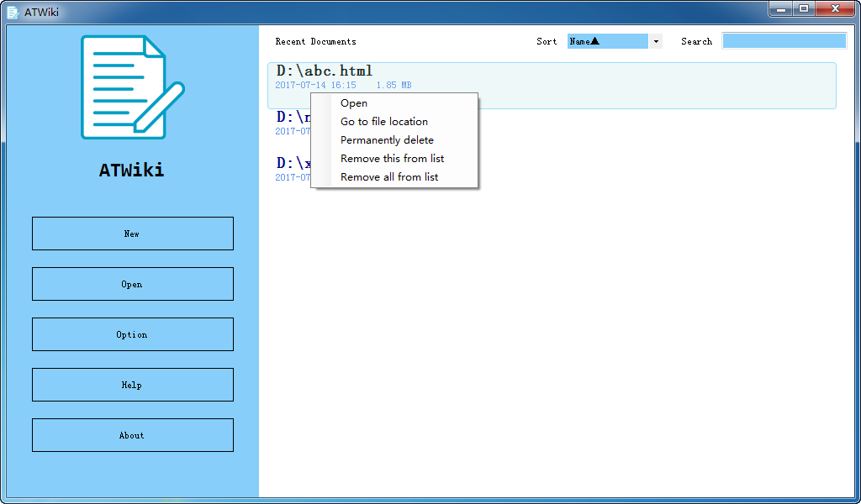Select Go to file location
Screen dimensions: 861x504
[394, 122]
